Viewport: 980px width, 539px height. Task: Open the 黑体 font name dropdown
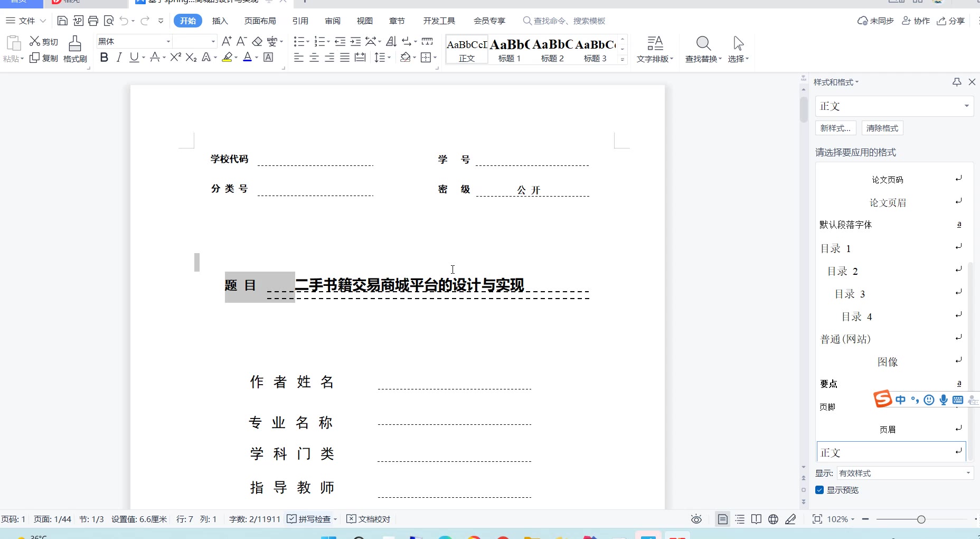pos(168,41)
